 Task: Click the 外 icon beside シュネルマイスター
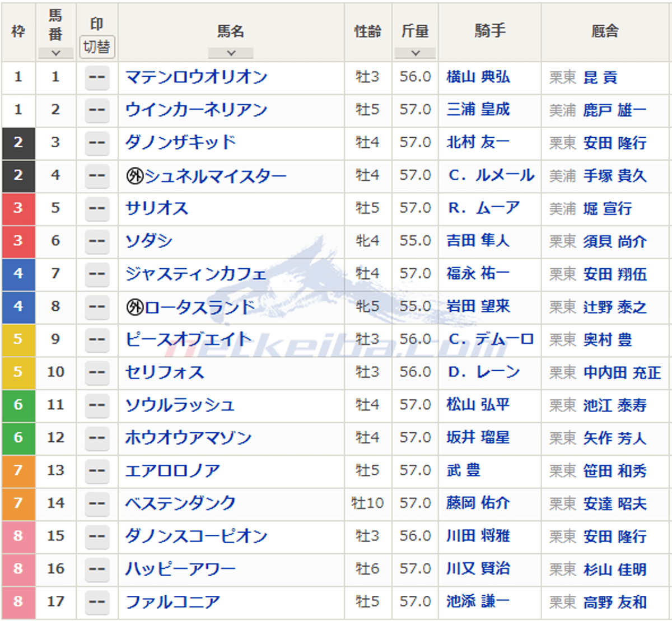coord(134,176)
